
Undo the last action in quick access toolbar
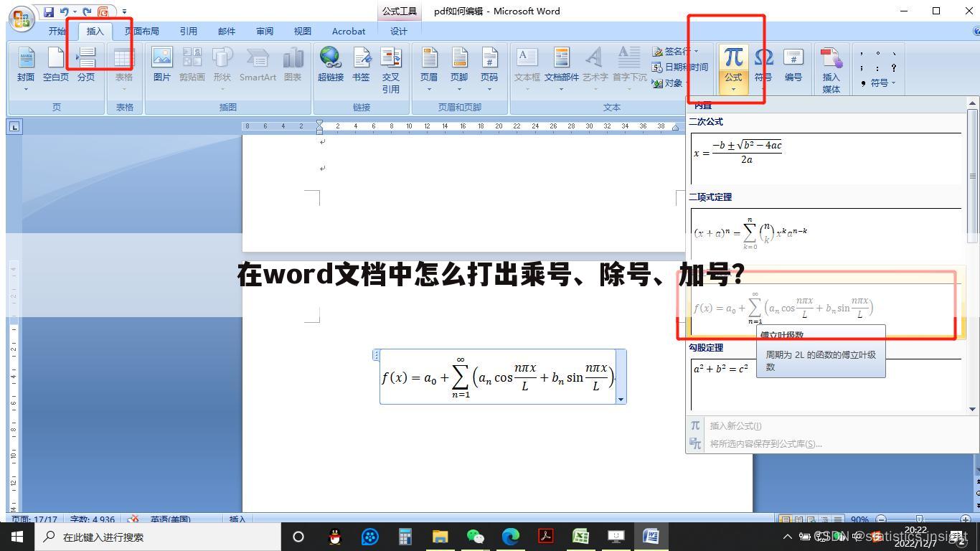(65, 11)
